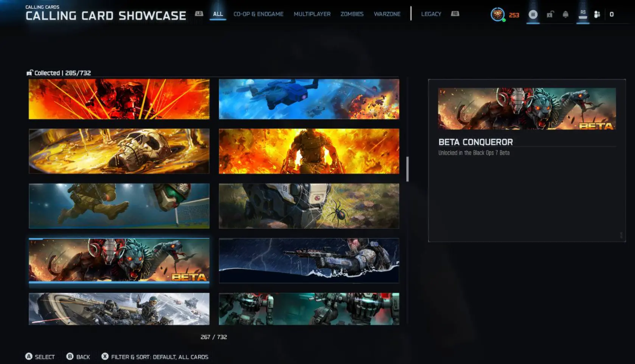The width and height of the screenshot is (635, 364).
Task: Click the RS button icon in header
Action: point(583,14)
